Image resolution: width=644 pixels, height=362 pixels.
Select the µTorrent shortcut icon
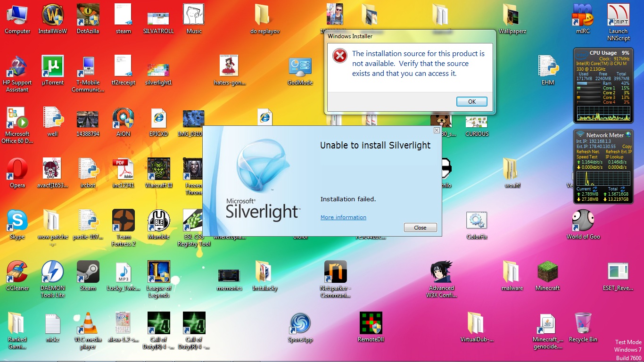53,70
